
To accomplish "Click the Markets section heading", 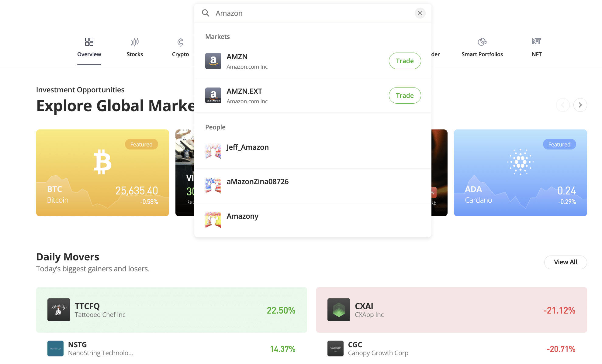I will [217, 36].
